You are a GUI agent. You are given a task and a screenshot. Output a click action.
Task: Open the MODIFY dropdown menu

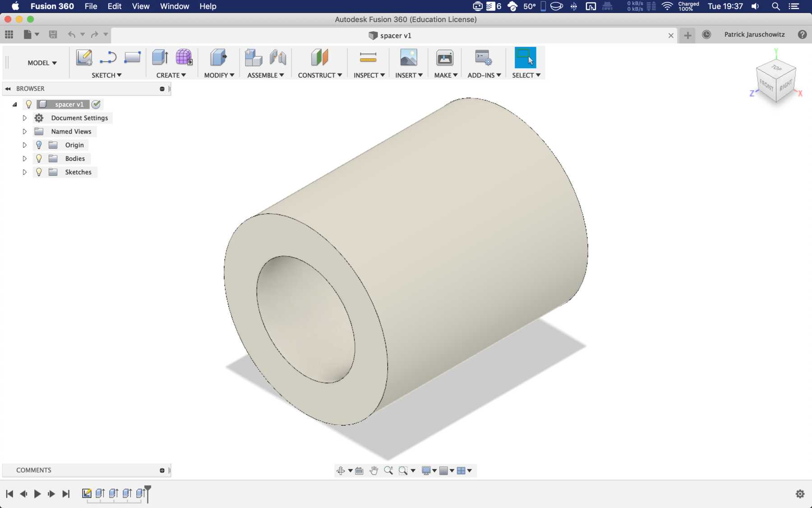click(219, 75)
